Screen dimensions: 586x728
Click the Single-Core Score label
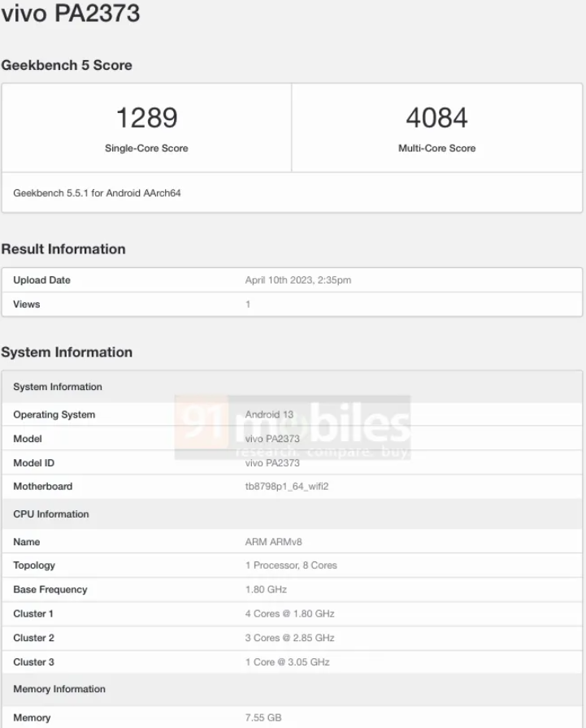146,149
